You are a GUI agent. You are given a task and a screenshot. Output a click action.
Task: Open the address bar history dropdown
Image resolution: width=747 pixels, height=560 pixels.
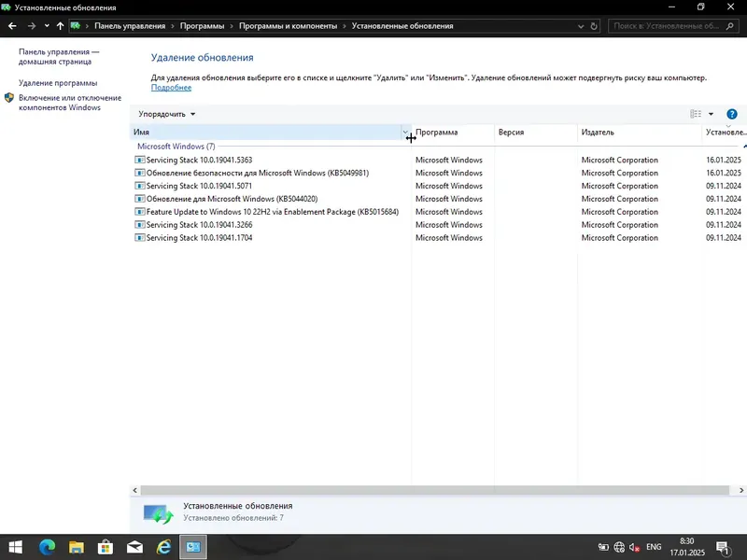pos(580,26)
